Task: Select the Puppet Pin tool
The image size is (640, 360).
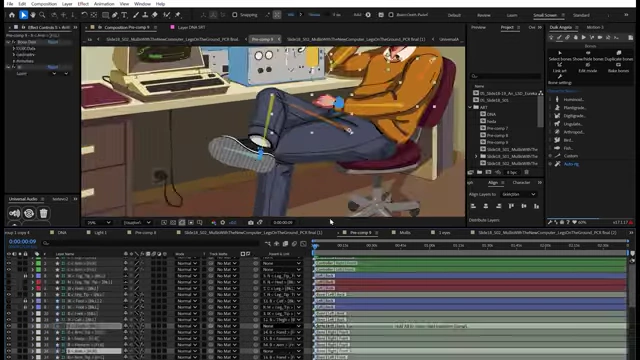Action: pos(178,15)
